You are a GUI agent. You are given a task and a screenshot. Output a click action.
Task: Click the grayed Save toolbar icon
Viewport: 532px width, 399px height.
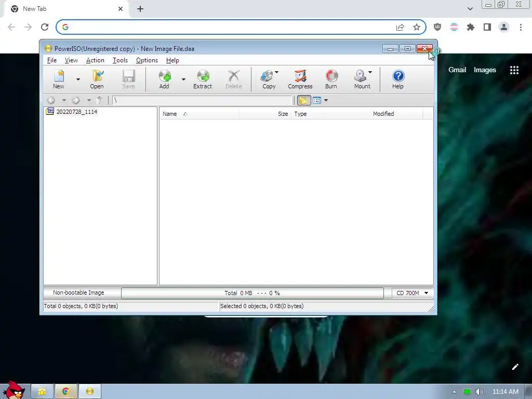pyautogui.click(x=129, y=79)
